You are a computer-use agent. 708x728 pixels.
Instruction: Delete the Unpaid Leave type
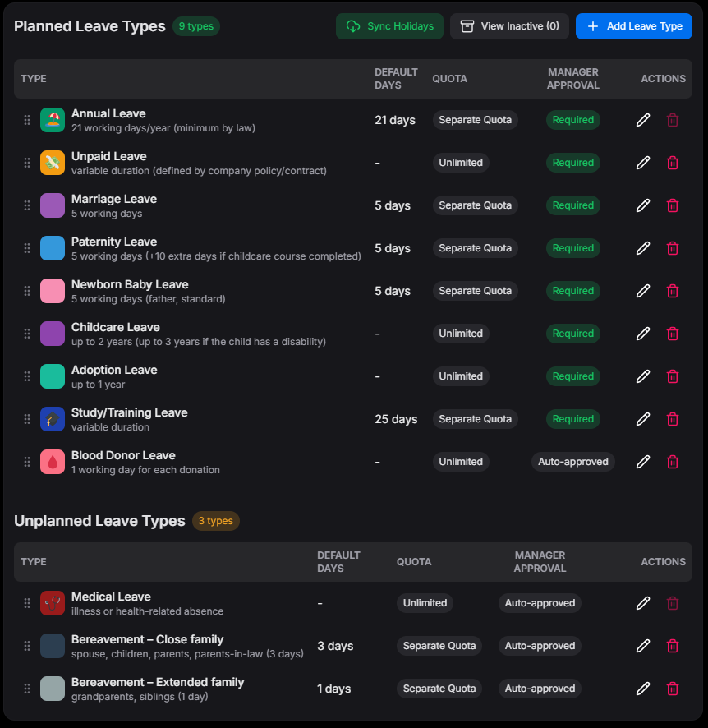673,163
